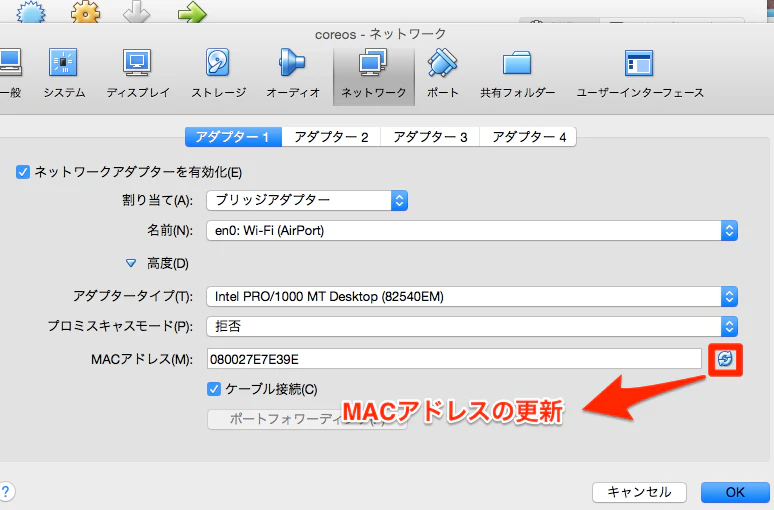Viewport: 774px width, 510px height.
Task: Click the アダプタータイプ(T): label
Action: coord(133,296)
